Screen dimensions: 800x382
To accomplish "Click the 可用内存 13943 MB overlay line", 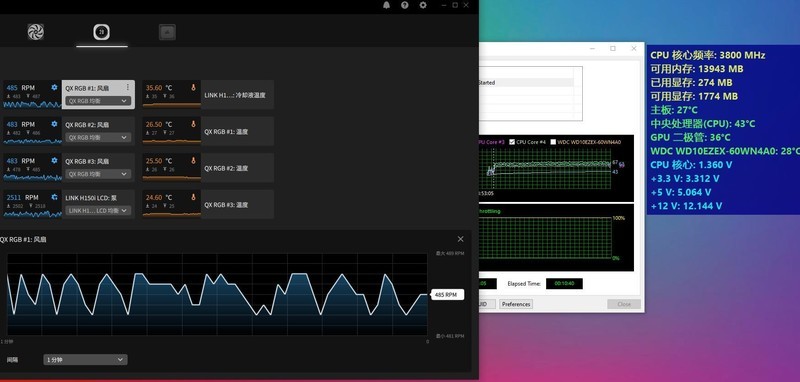I will click(x=696, y=69).
